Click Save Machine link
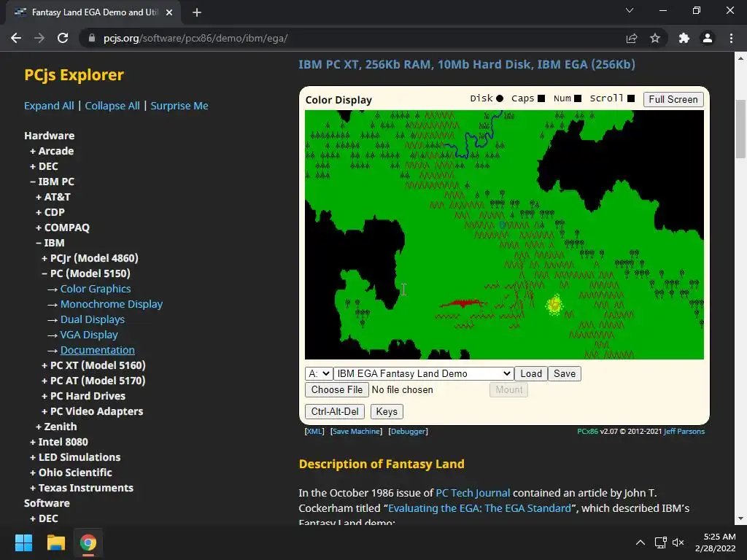 [356, 432]
